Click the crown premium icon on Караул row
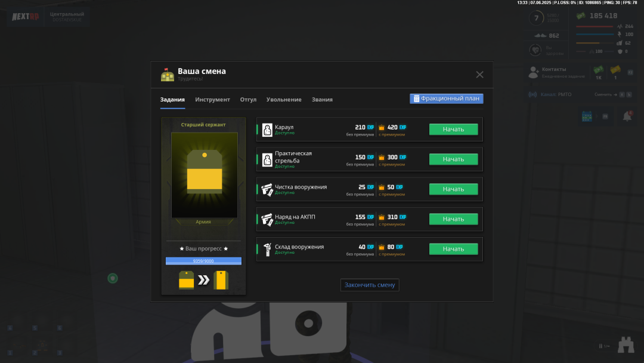This screenshot has height=363, width=644. pyautogui.click(x=382, y=127)
